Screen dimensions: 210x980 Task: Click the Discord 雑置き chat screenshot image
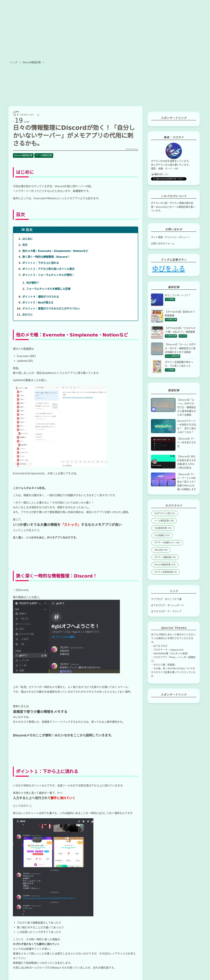pos(53,867)
